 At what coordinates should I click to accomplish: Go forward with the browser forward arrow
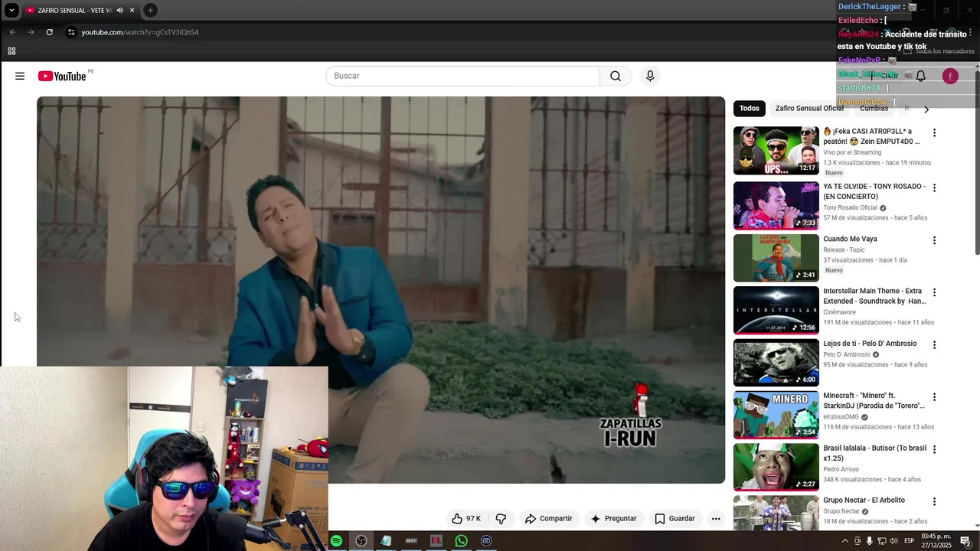point(31,32)
